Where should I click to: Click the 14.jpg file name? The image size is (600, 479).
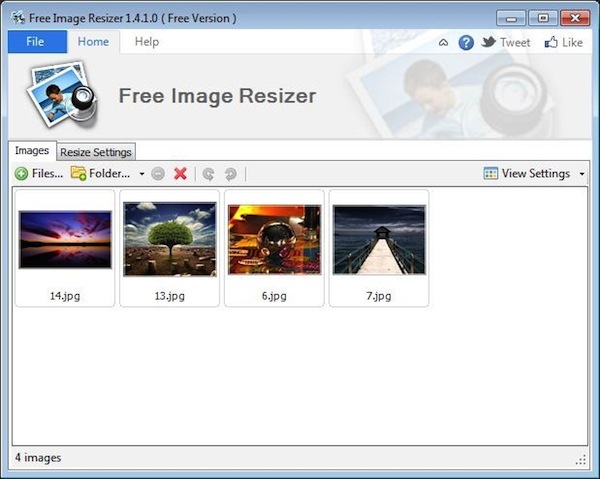(x=65, y=296)
